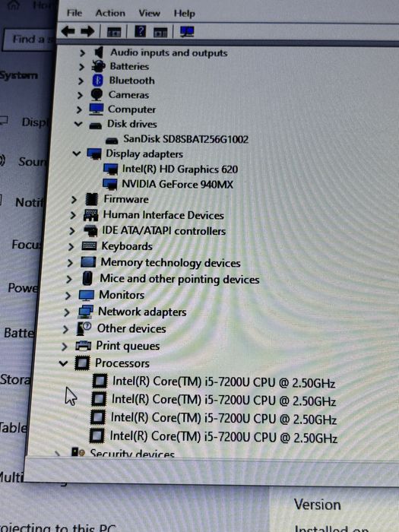Click the Properties toolbar icon beside Help
Image resolution: width=399 pixels, height=532 pixels.
(x=160, y=33)
